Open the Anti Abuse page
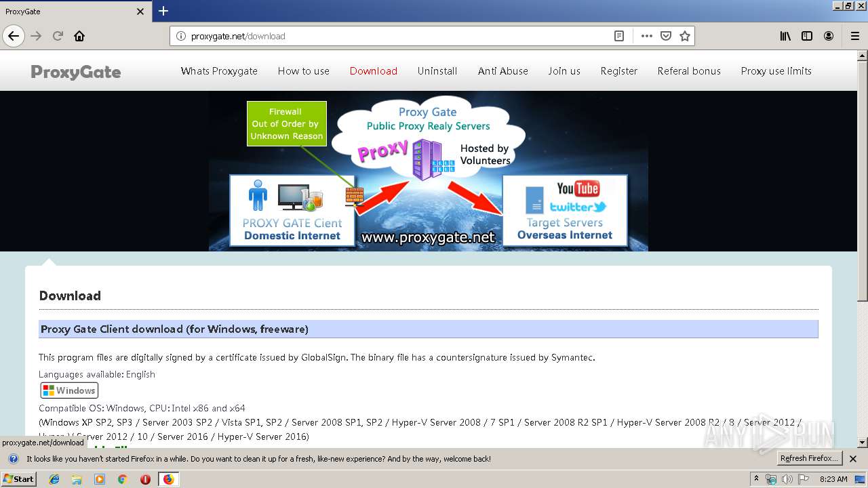This screenshot has height=488, width=868. (502, 71)
